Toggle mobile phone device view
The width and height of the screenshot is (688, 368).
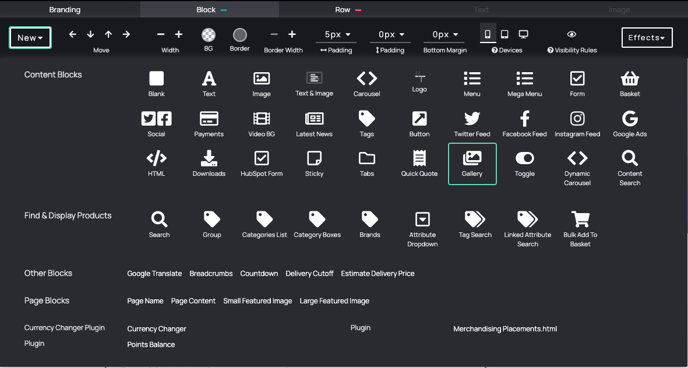(x=488, y=33)
